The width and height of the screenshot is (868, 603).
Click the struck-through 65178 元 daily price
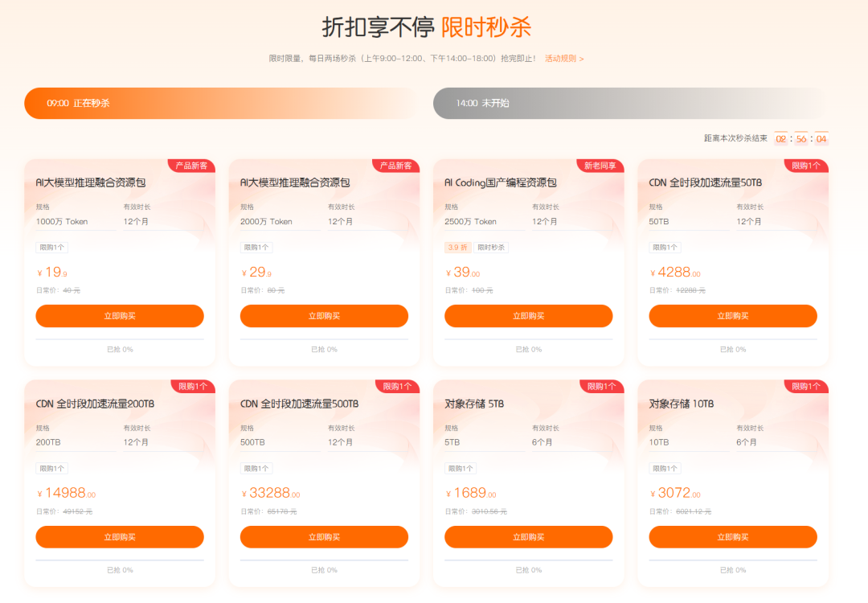(x=282, y=511)
